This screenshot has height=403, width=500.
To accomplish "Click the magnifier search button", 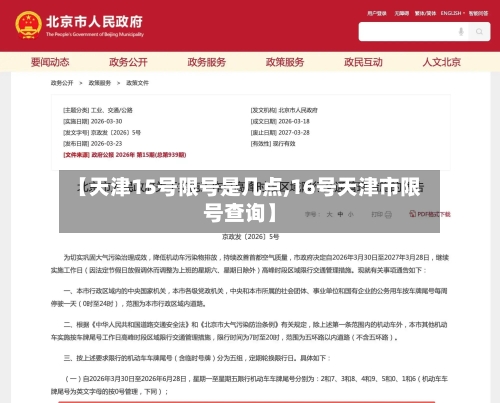I will [x=479, y=32].
